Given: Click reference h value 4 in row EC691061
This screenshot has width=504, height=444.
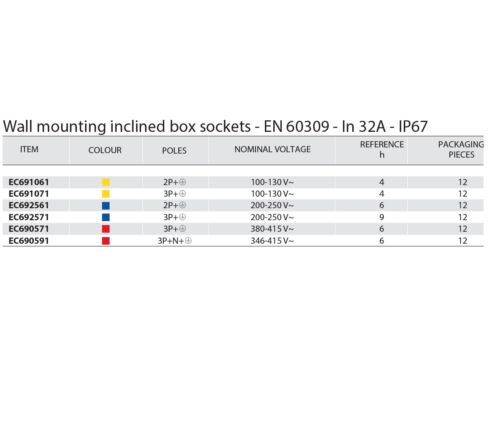Looking at the screenshot, I should [x=382, y=182].
